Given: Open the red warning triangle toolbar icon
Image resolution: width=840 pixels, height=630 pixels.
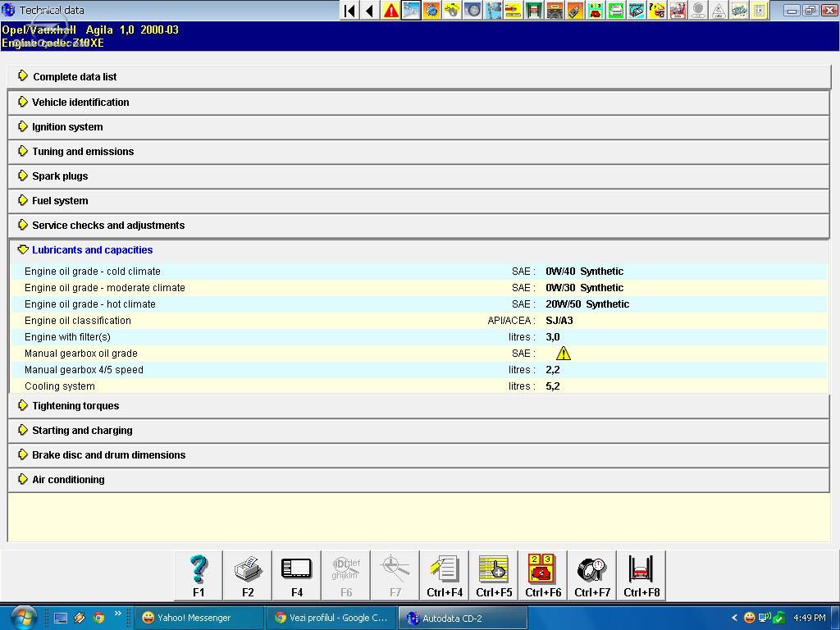Looking at the screenshot, I should coord(391,10).
